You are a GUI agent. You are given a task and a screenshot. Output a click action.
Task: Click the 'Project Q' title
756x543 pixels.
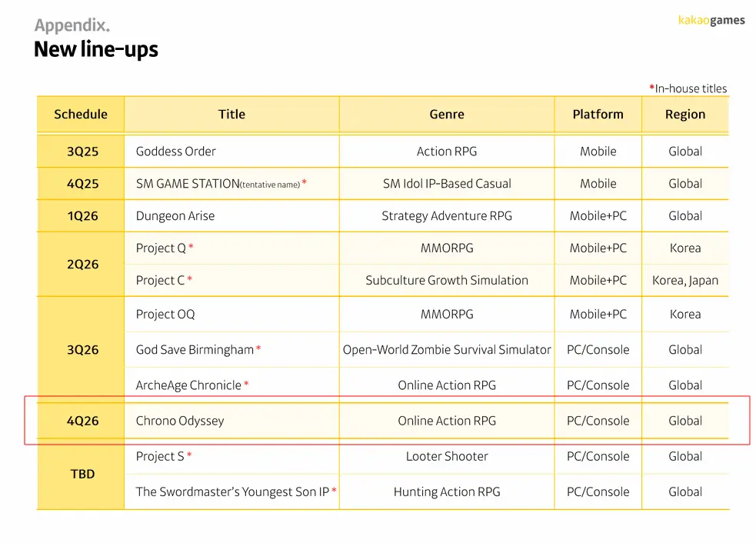click(x=161, y=248)
